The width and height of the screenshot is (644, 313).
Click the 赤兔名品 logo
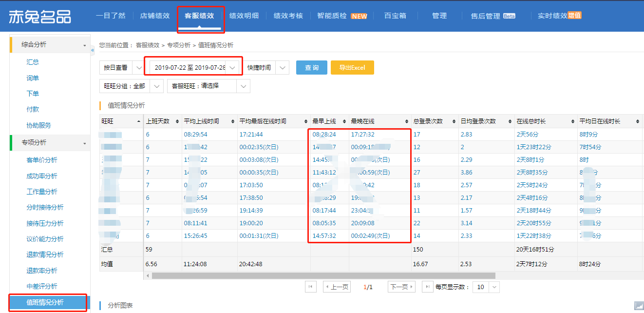click(40, 16)
